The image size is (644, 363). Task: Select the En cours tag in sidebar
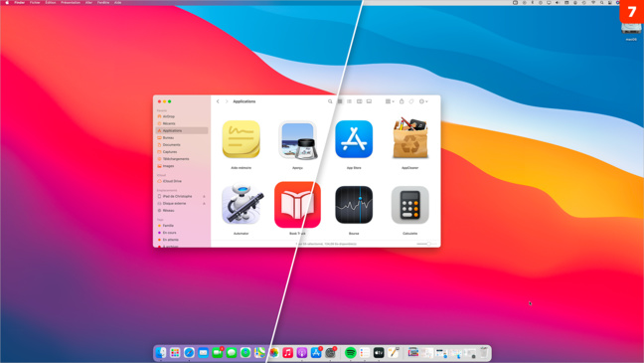[x=182, y=233]
